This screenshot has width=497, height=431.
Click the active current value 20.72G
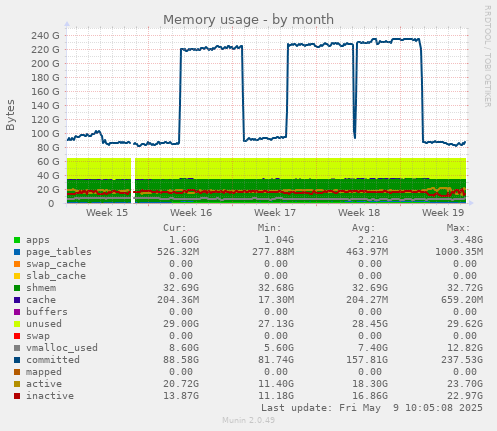coord(181,384)
